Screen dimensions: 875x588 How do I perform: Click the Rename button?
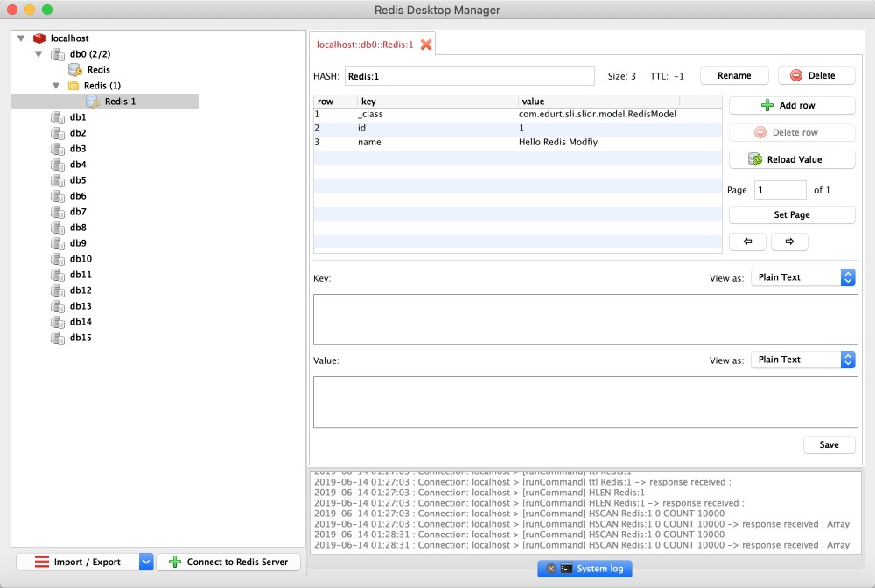click(x=734, y=75)
